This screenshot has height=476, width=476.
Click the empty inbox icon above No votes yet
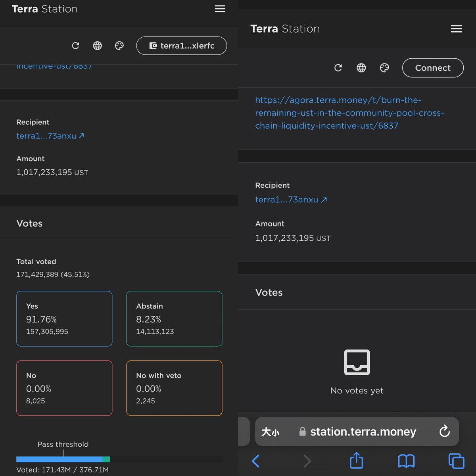[x=357, y=362]
